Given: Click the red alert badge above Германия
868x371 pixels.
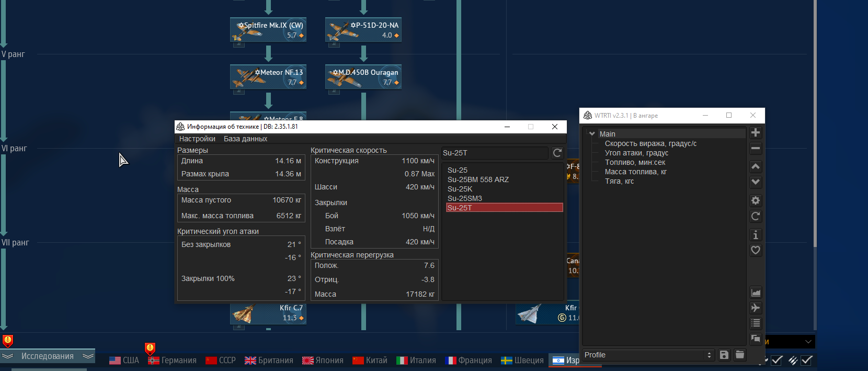Looking at the screenshot, I should [150, 348].
